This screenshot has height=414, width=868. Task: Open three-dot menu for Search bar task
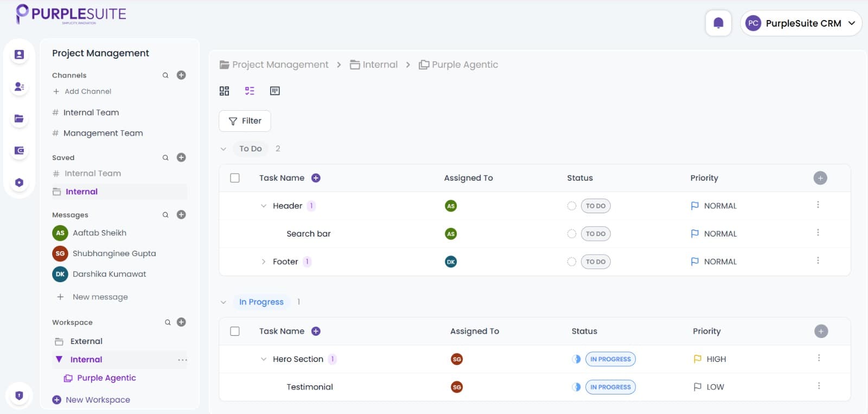tap(818, 233)
